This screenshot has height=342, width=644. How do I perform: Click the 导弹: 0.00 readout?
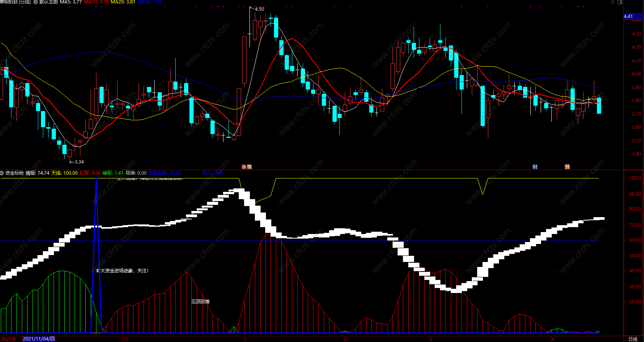tap(136, 173)
